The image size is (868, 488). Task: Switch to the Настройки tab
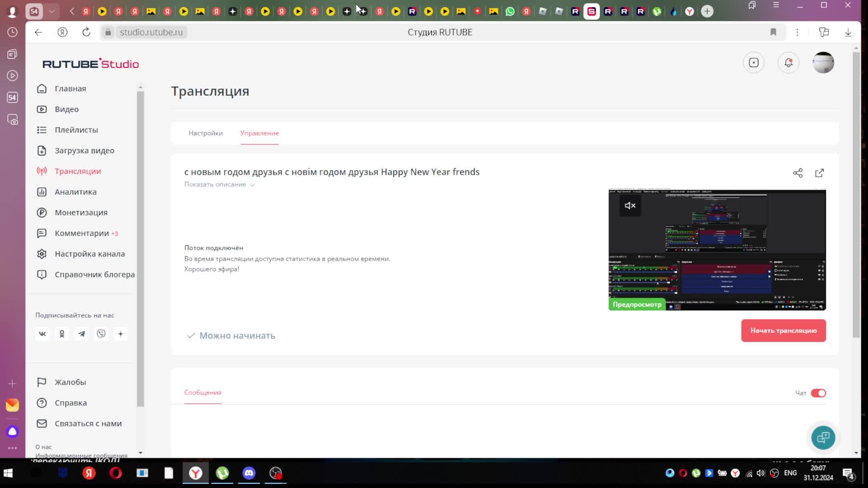(206, 133)
